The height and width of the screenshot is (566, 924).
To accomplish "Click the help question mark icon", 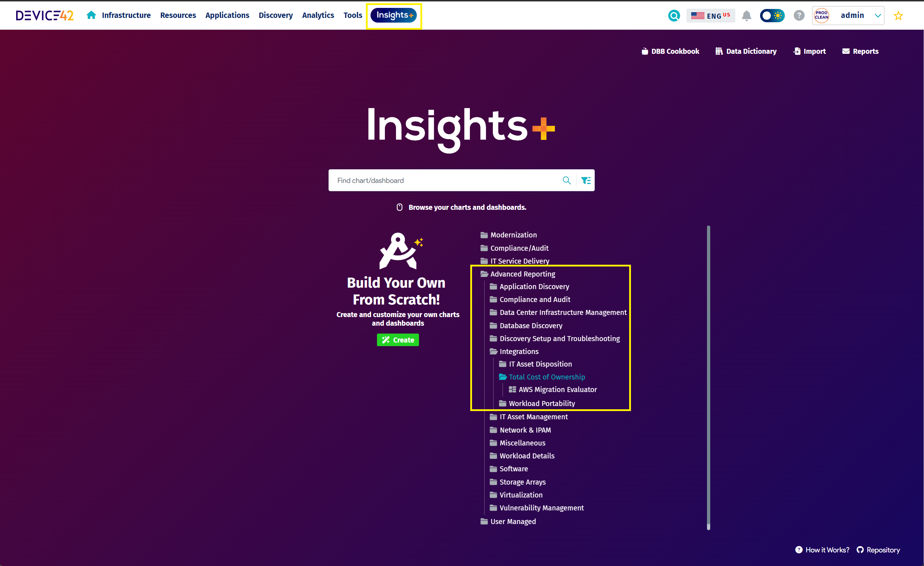I will 799,15.
